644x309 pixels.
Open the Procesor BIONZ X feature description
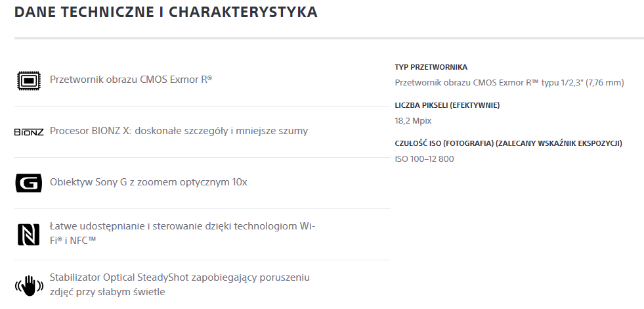[179, 131]
